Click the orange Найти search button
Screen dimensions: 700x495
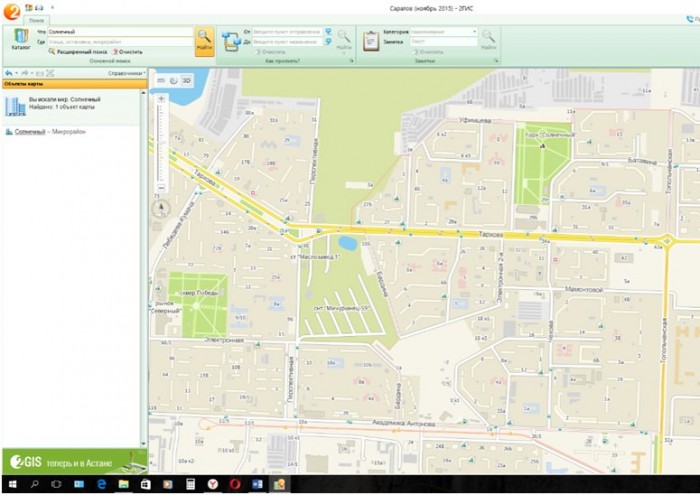tap(204, 40)
